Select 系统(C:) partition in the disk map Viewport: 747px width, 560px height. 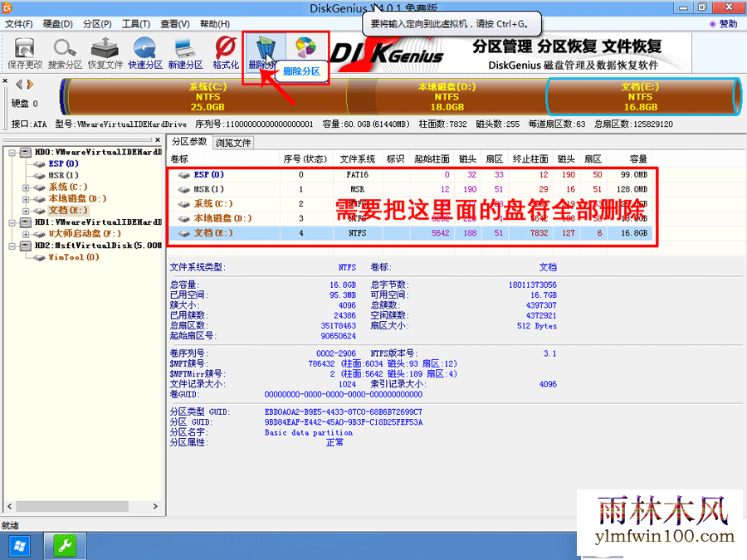[207, 97]
